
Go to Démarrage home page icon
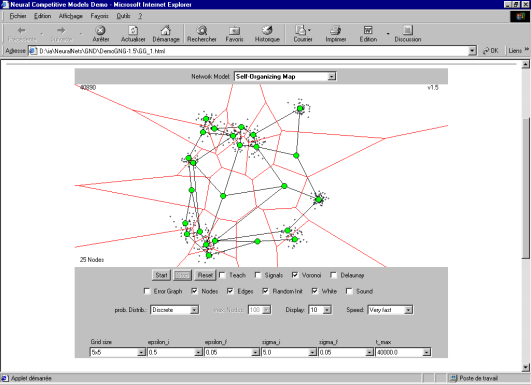166,31
